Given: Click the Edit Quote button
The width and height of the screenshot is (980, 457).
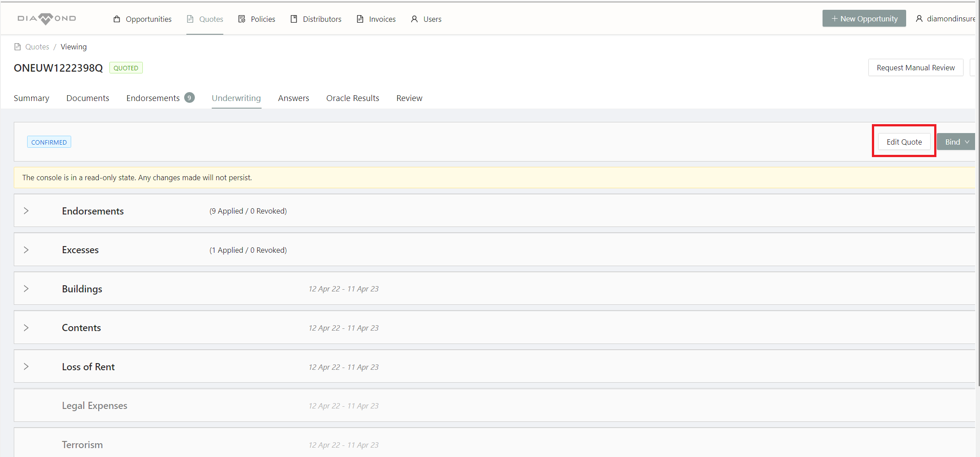Looking at the screenshot, I should pos(904,142).
